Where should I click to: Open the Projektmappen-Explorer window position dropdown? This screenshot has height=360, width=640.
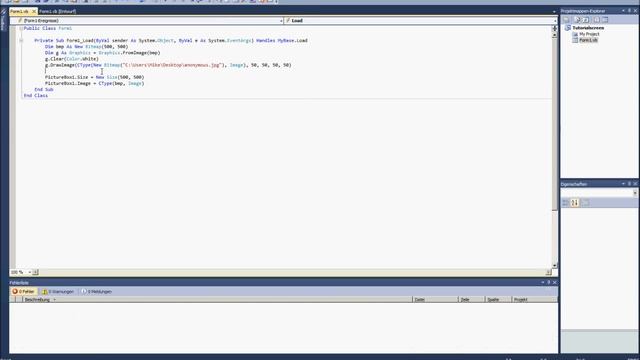[623, 11]
